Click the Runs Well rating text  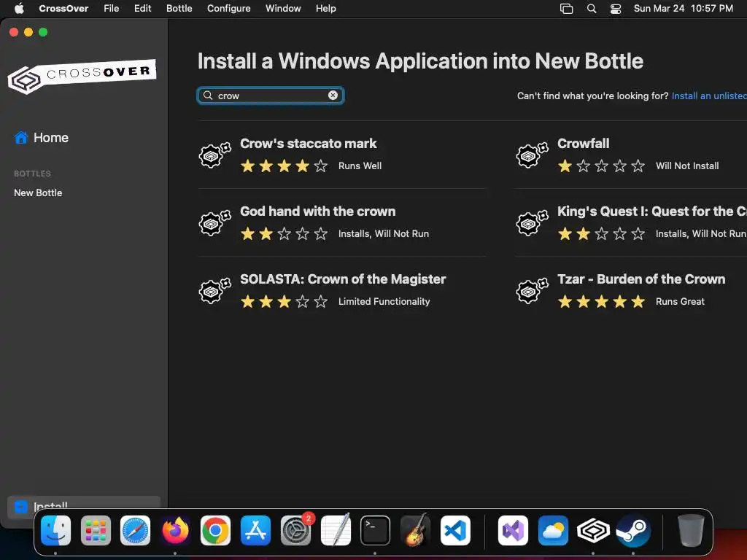(x=360, y=166)
